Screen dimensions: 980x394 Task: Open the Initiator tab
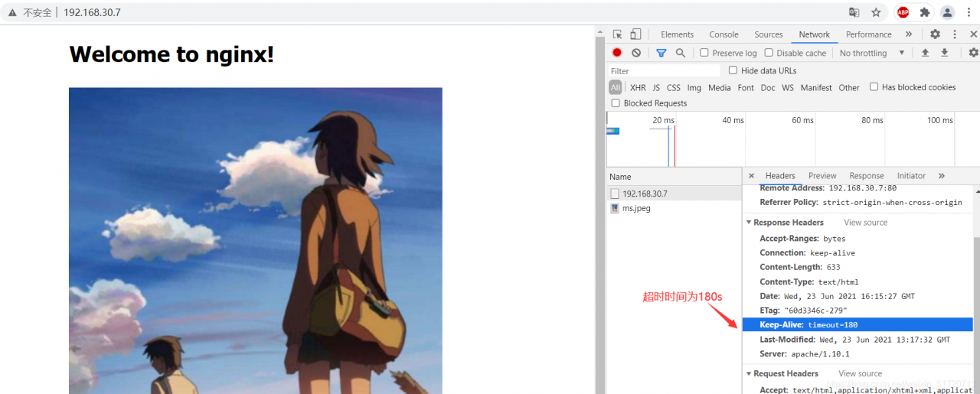[x=911, y=176]
